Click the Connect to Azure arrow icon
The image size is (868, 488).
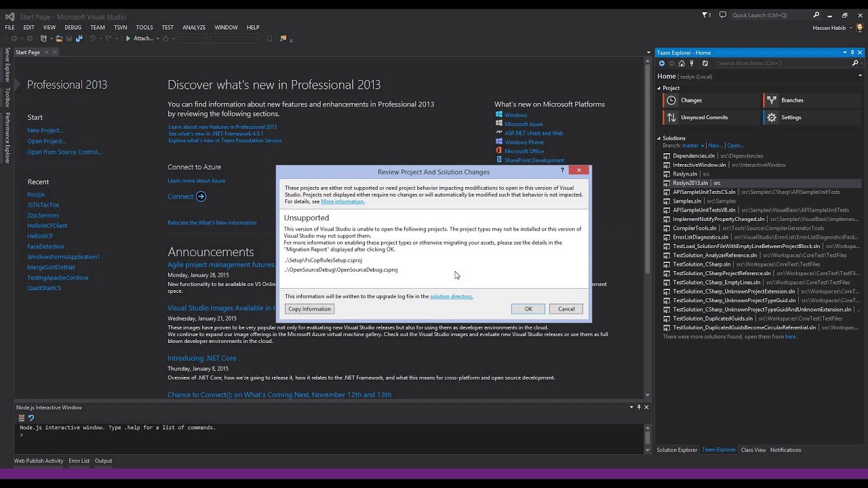[x=201, y=197]
